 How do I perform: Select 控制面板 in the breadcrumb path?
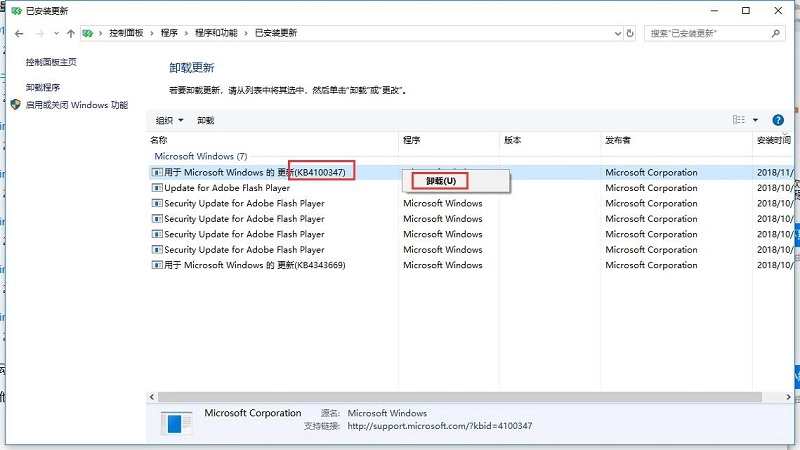click(x=126, y=33)
